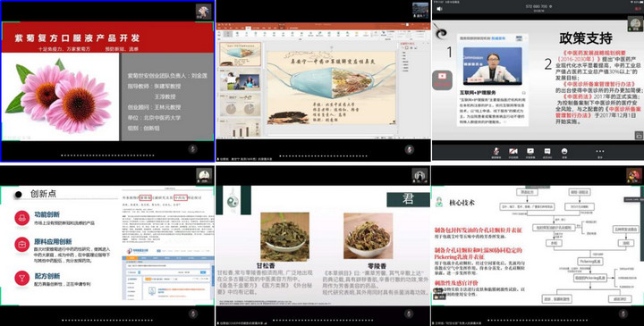Click the red leave text at meeting top right
644x326 pixels.
click(x=639, y=9)
